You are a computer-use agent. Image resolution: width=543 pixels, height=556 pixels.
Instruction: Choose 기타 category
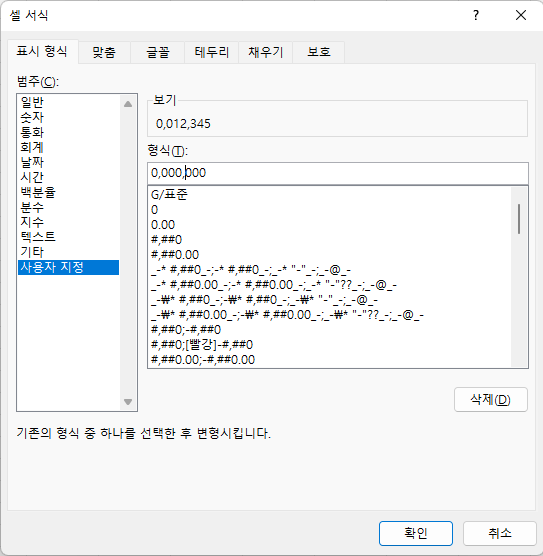click(x=68, y=252)
